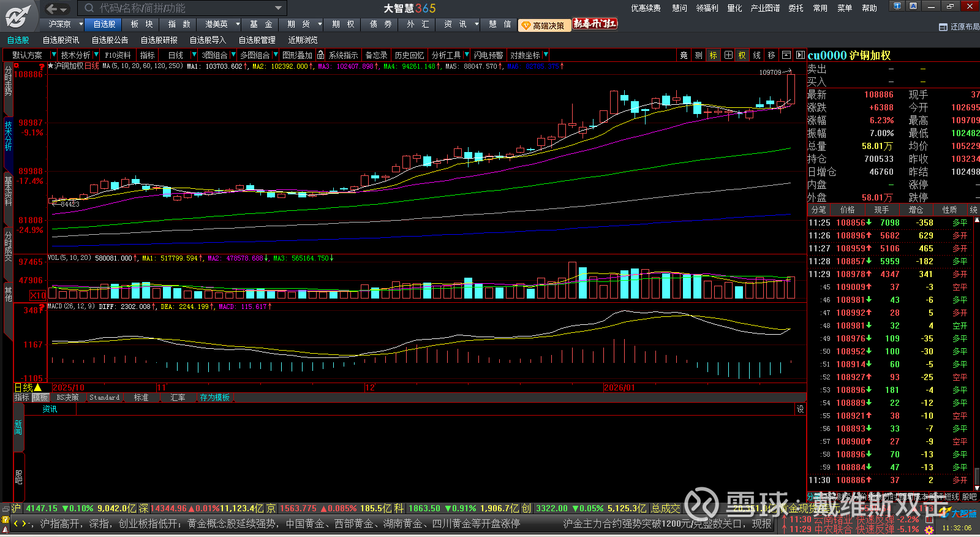Expand 港美英 dropdown arrow
980x537 pixels.
(x=238, y=25)
